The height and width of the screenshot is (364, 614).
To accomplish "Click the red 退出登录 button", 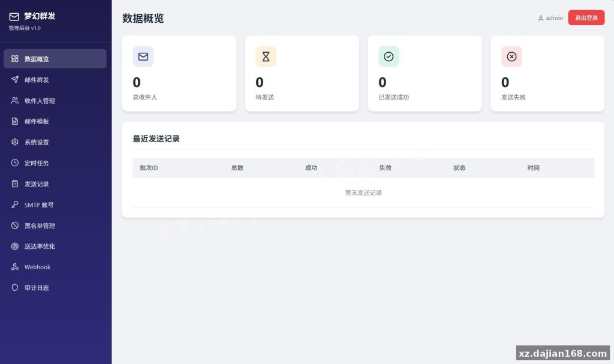I will (x=586, y=17).
